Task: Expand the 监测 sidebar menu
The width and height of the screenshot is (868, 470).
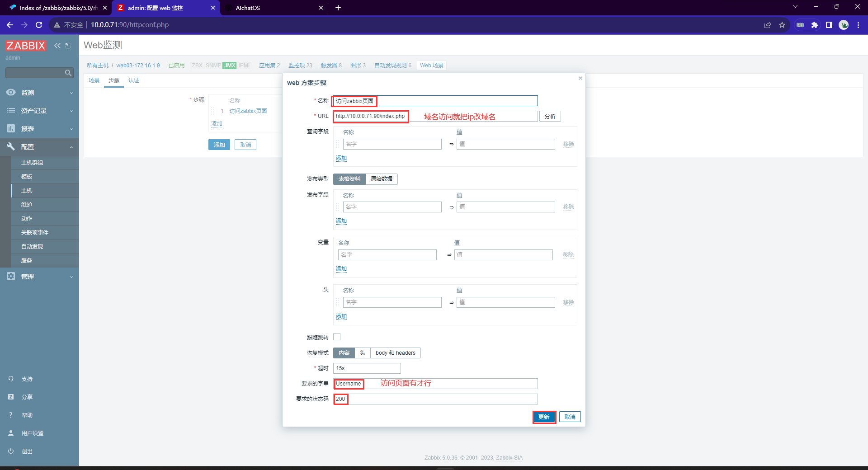Action: click(39, 92)
